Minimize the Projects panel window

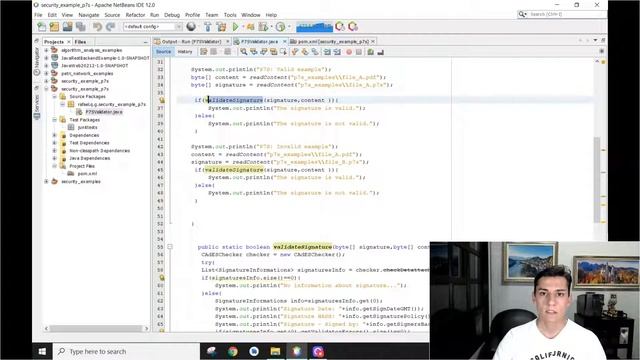pyautogui.click(x=146, y=42)
